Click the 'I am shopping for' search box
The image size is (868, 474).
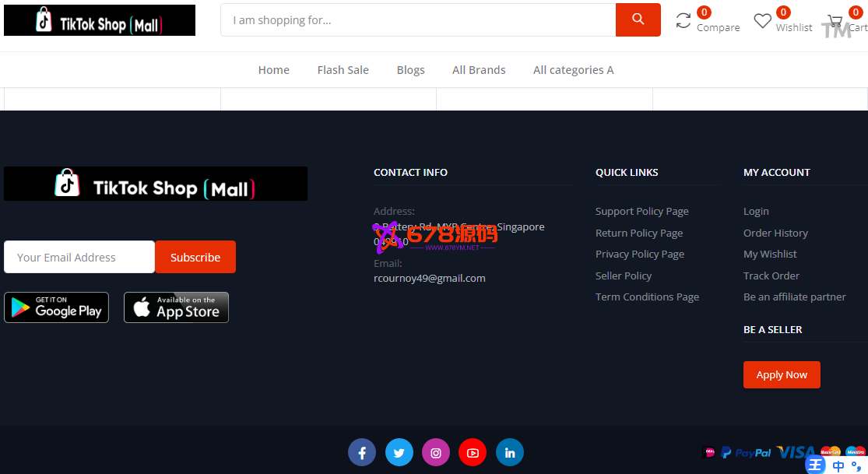pos(418,20)
